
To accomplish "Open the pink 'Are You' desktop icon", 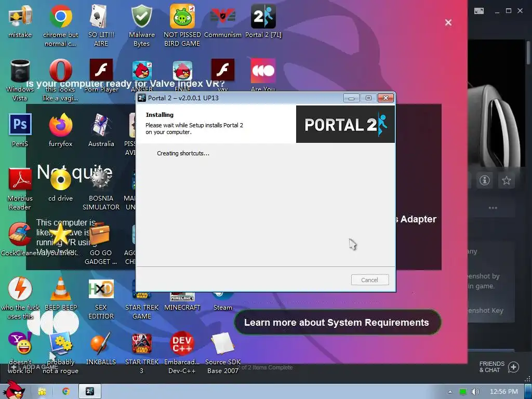I will point(263,71).
